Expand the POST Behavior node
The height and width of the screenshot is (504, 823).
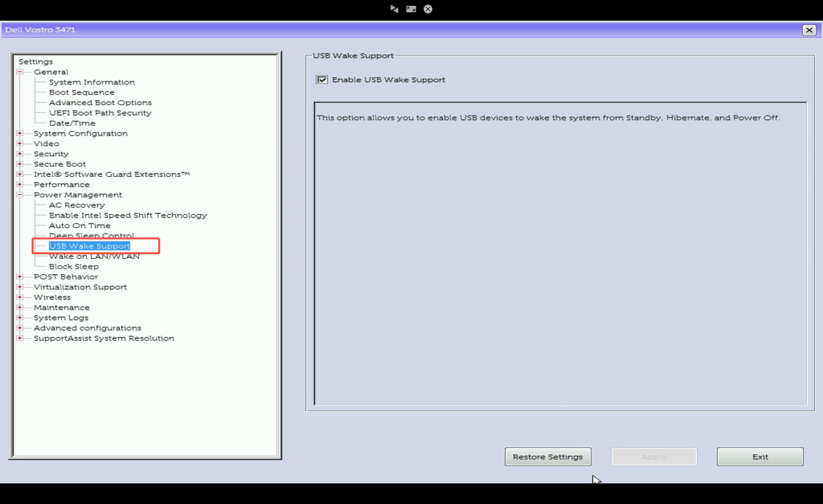coord(20,277)
